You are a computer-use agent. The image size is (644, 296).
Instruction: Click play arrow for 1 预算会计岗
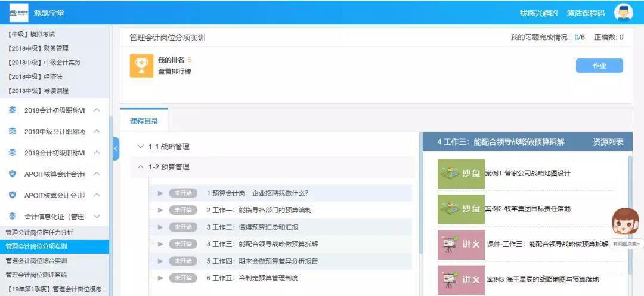160,193
